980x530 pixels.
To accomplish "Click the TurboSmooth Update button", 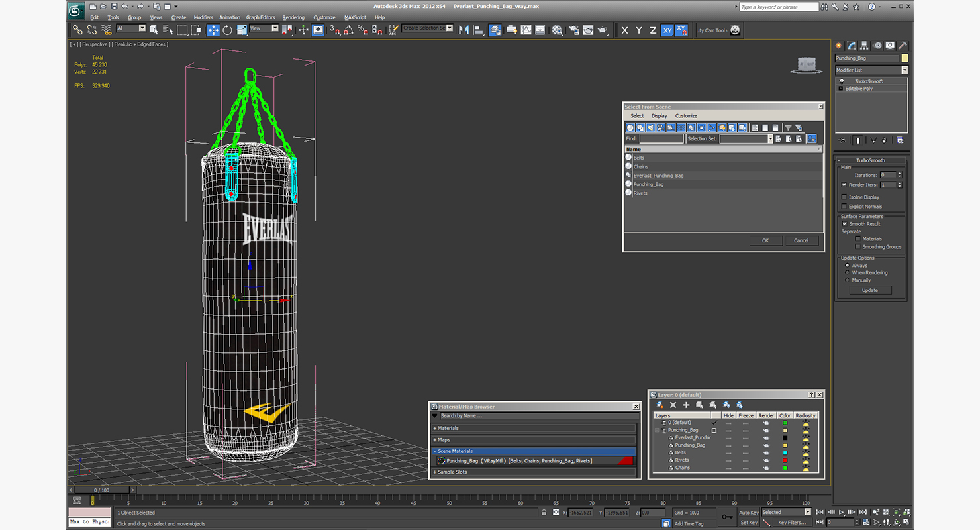I will (870, 290).
